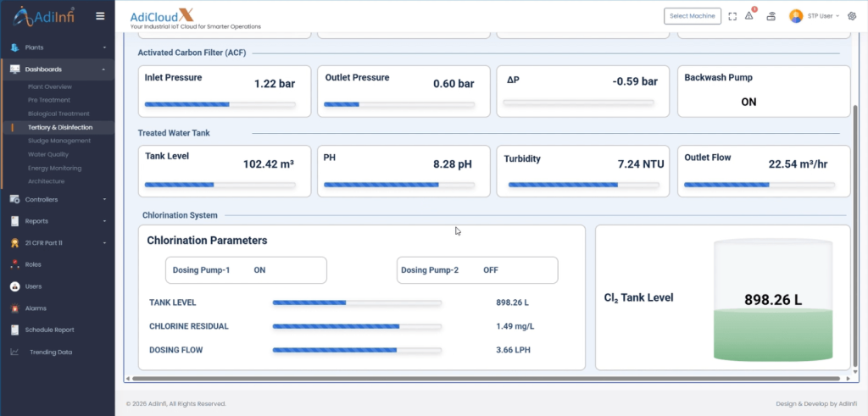This screenshot has width=868, height=416.
Task: Click the Alarms sidebar icon
Action: (15, 308)
